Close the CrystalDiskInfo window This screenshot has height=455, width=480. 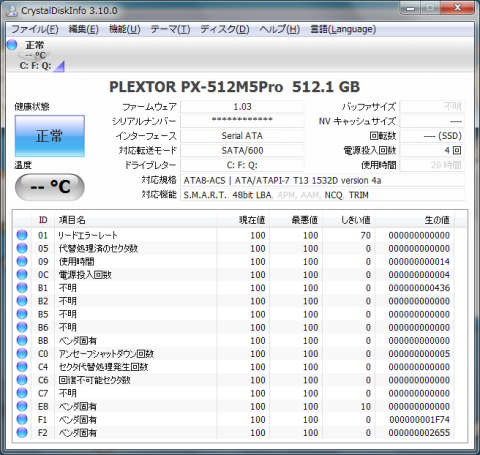458,8
